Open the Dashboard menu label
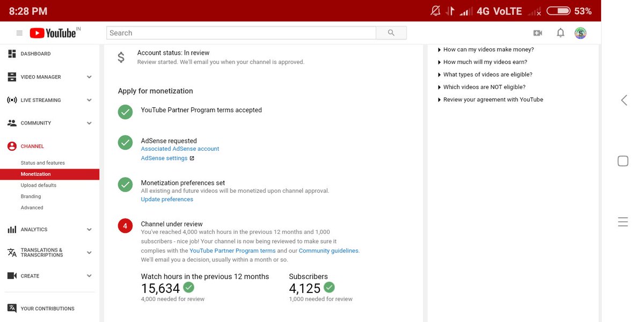Image resolution: width=644 pixels, height=322 pixels. tap(35, 54)
